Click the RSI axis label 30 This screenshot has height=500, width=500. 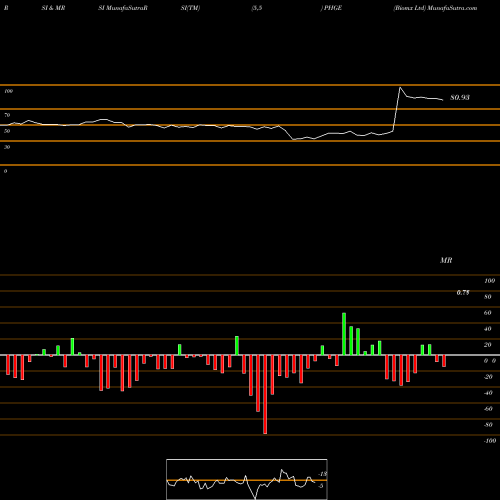[x=7, y=147]
